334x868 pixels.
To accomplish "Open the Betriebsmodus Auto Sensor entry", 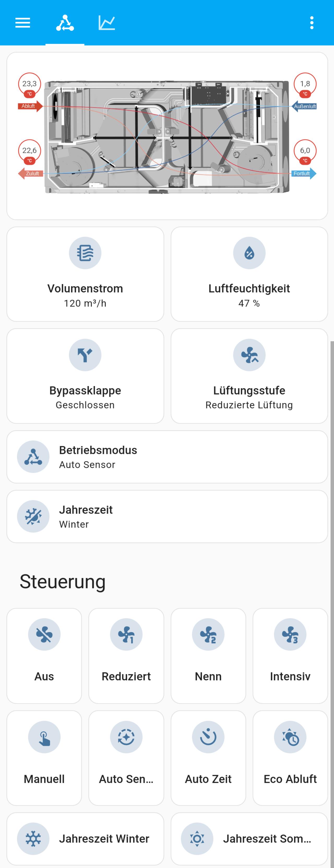I will pyautogui.click(x=167, y=457).
